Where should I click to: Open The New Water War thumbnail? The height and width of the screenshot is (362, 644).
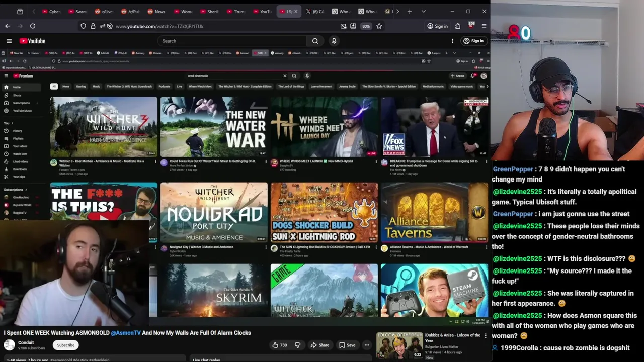pos(214,127)
